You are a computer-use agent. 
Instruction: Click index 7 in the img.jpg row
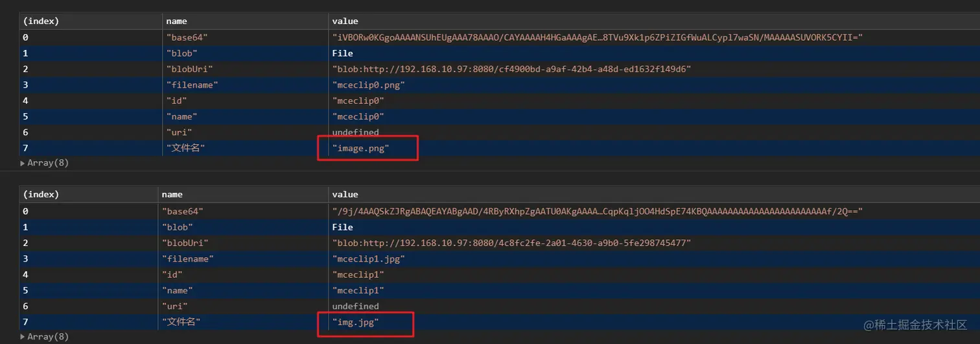(x=25, y=322)
